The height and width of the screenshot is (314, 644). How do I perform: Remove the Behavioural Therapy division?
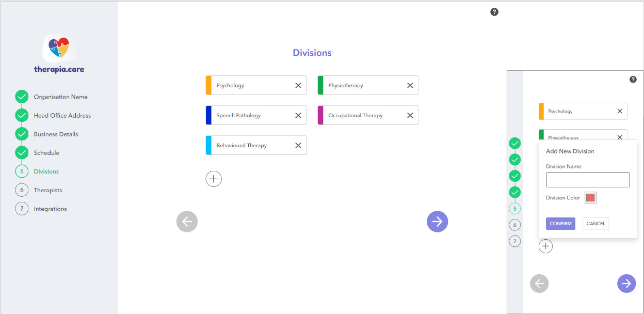pyautogui.click(x=298, y=146)
